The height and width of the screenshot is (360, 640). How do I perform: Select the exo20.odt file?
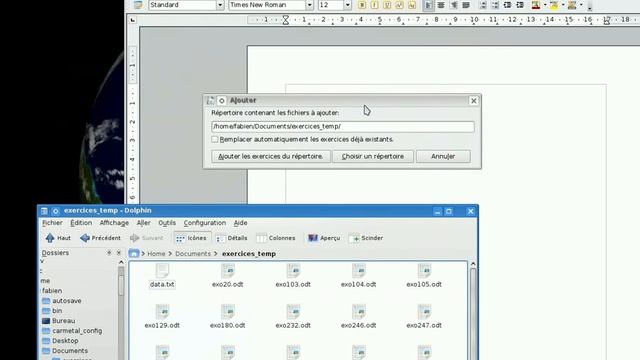228,277
